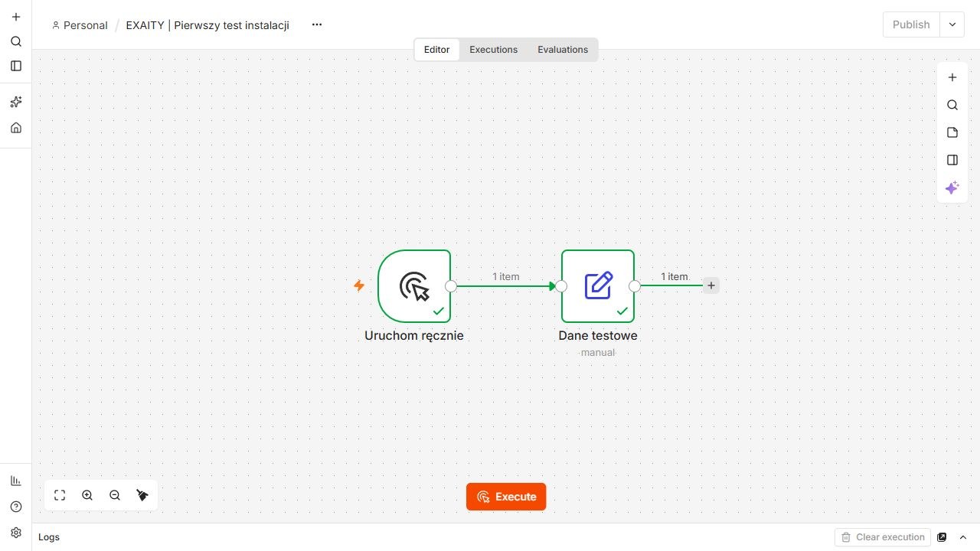Open the AI sparkles icon in left sidebar
This screenshot has width=980, height=551.
[16, 102]
